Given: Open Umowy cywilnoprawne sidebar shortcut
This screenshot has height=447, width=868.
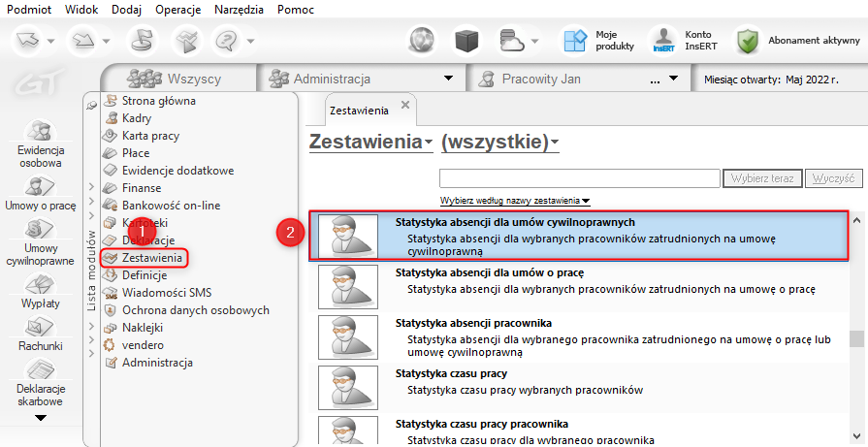Looking at the screenshot, I should (41, 242).
